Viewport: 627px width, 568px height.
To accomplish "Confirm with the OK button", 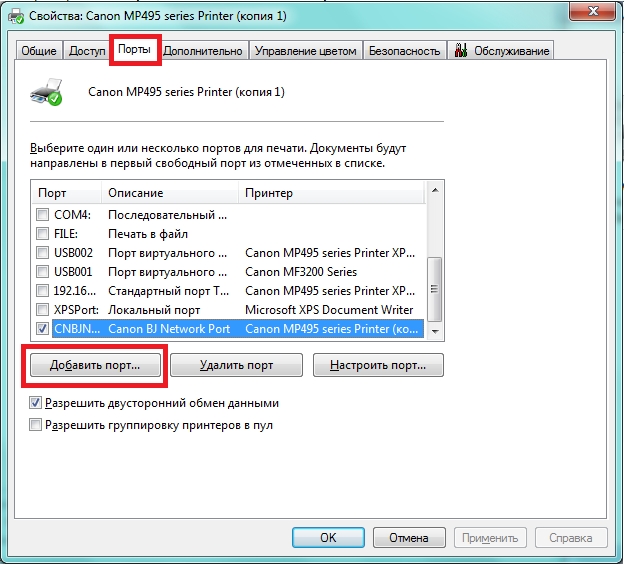I will pyautogui.click(x=327, y=538).
